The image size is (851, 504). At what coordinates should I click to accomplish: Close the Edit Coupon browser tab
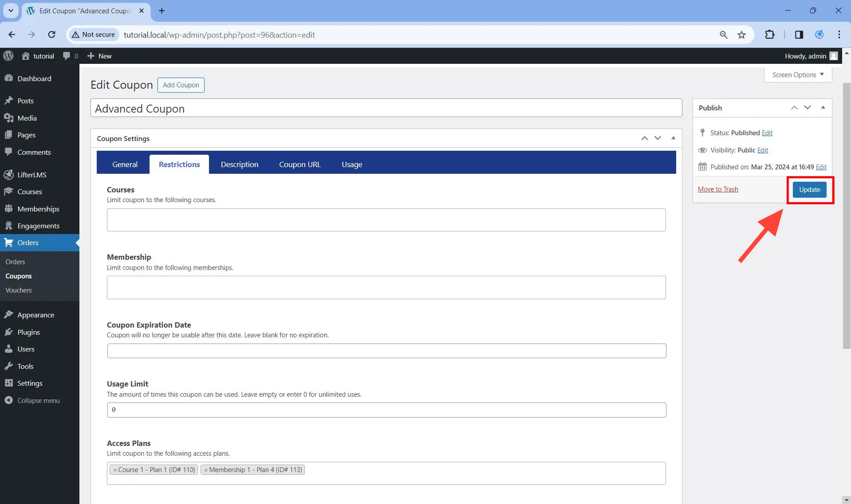click(x=142, y=11)
